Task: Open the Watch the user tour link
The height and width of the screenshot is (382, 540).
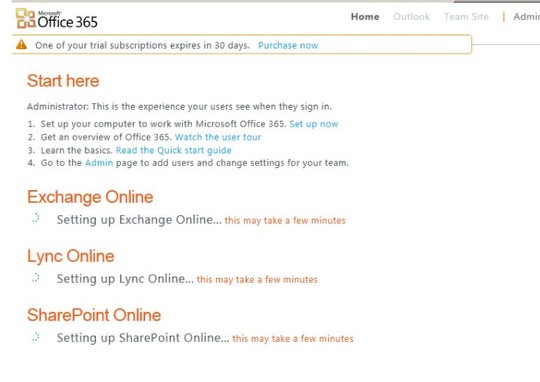Action: coord(218,137)
